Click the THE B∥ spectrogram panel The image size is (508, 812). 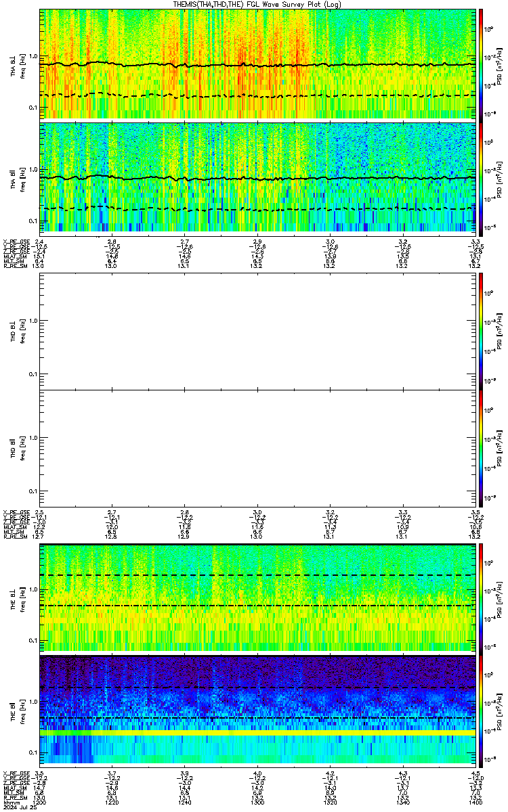coord(257,710)
